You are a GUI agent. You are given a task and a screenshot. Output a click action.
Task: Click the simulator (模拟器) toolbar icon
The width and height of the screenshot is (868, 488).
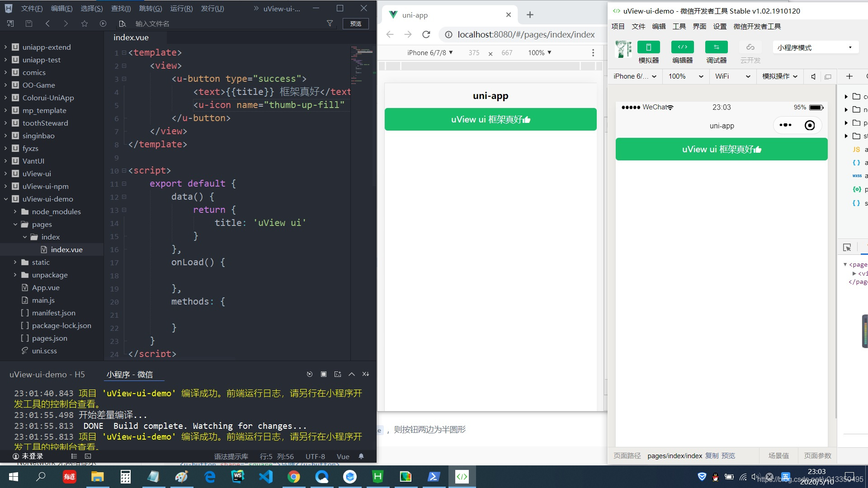click(x=648, y=47)
